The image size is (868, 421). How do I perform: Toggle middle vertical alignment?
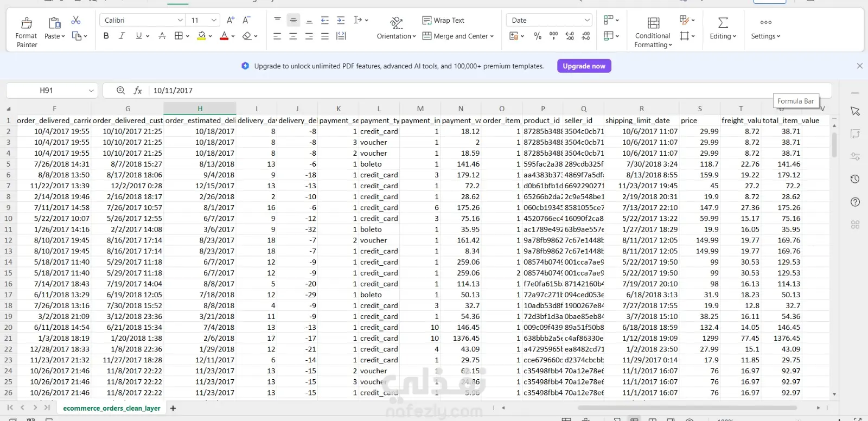coord(293,20)
